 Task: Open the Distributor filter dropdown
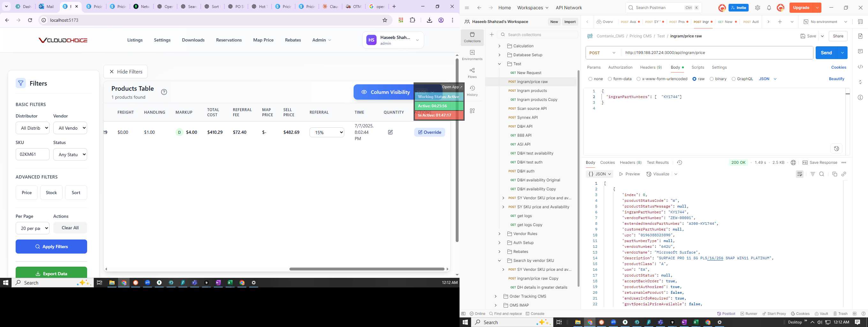tap(33, 128)
